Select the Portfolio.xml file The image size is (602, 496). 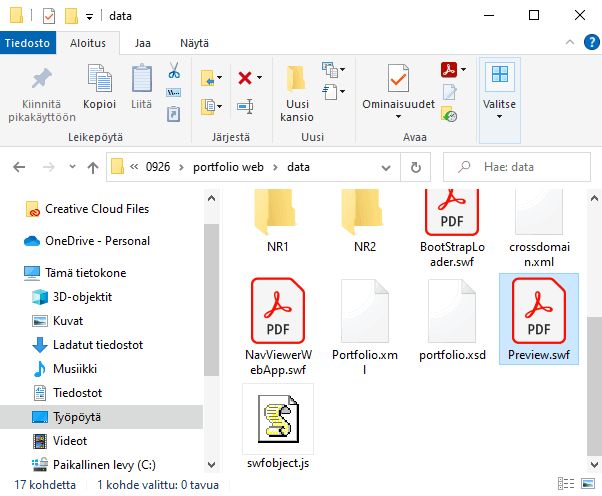pyautogui.click(x=365, y=326)
